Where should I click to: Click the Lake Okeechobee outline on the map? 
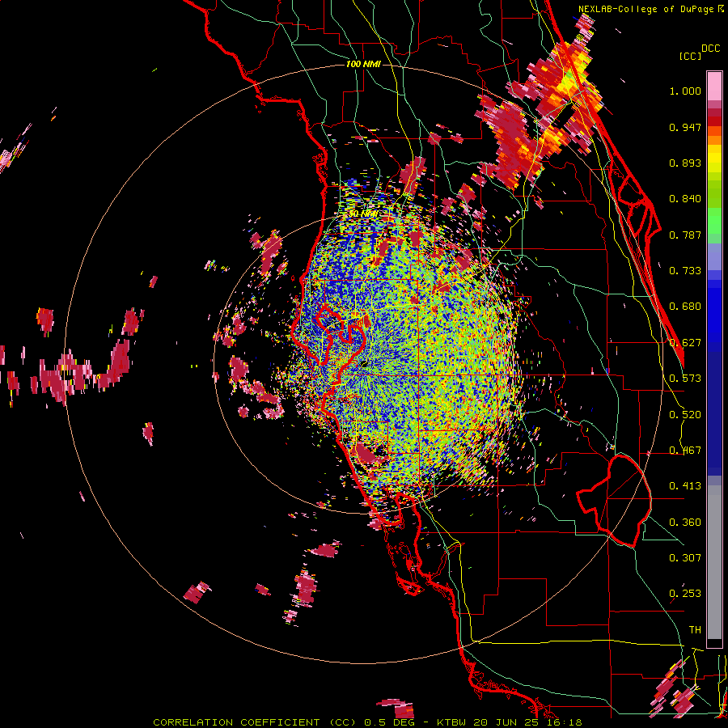click(614, 501)
